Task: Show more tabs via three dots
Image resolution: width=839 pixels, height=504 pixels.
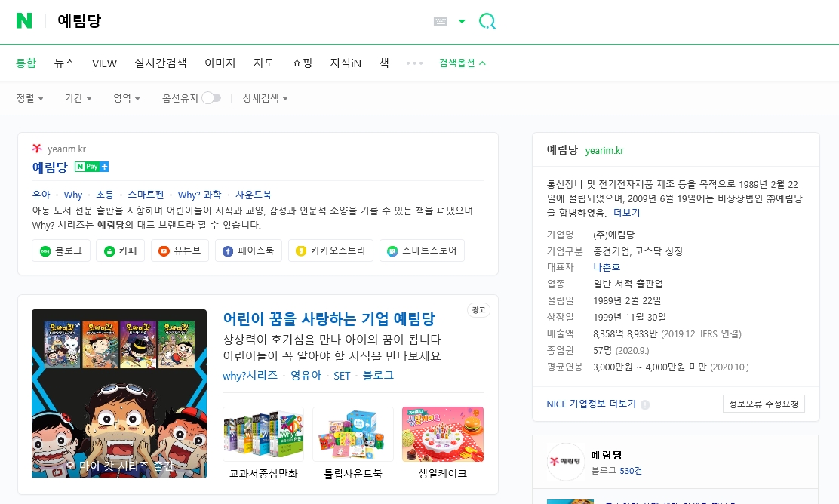Action: tap(414, 63)
